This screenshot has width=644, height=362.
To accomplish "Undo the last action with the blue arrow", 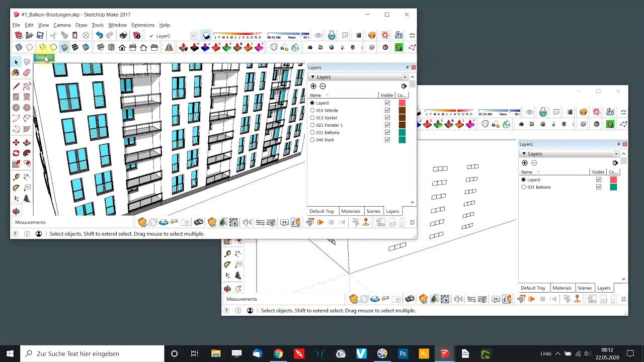I will pos(99,36).
